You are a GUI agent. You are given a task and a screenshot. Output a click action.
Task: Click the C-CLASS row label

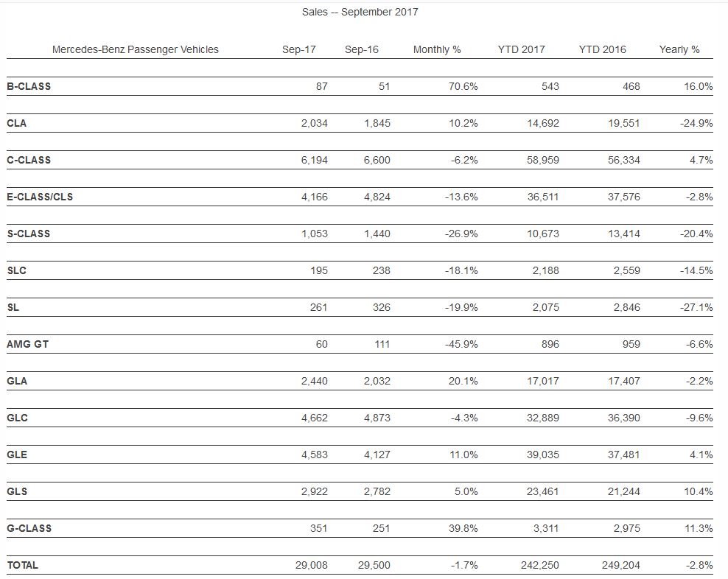pos(29,160)
